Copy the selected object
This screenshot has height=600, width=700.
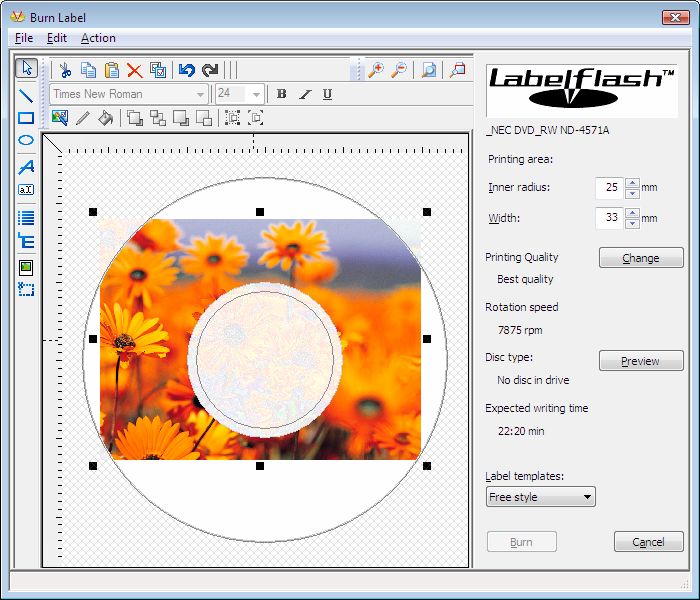point(88,70)
